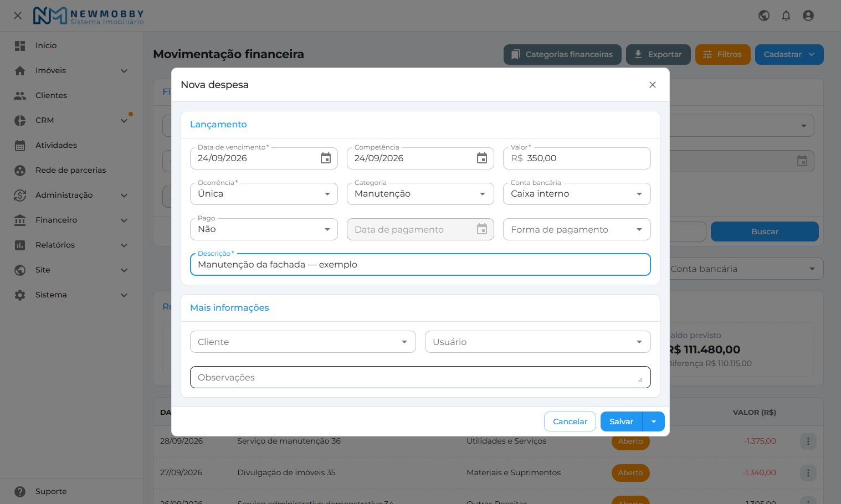Open row menu for Divulgação de imóveis 35
Image resolution: width=841 pixels, height=504 pixels.
[808, 473]
